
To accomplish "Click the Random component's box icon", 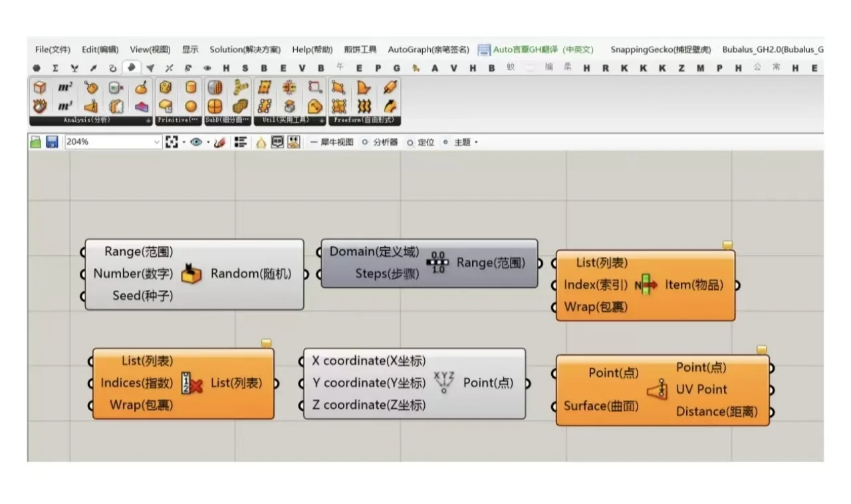I will click(191, 274).
